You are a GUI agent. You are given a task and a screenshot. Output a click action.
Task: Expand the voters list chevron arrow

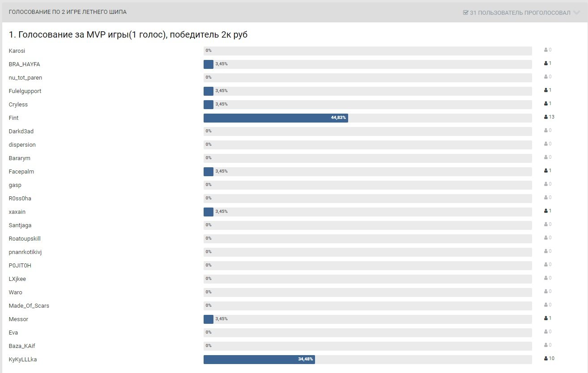pos(577,13)
